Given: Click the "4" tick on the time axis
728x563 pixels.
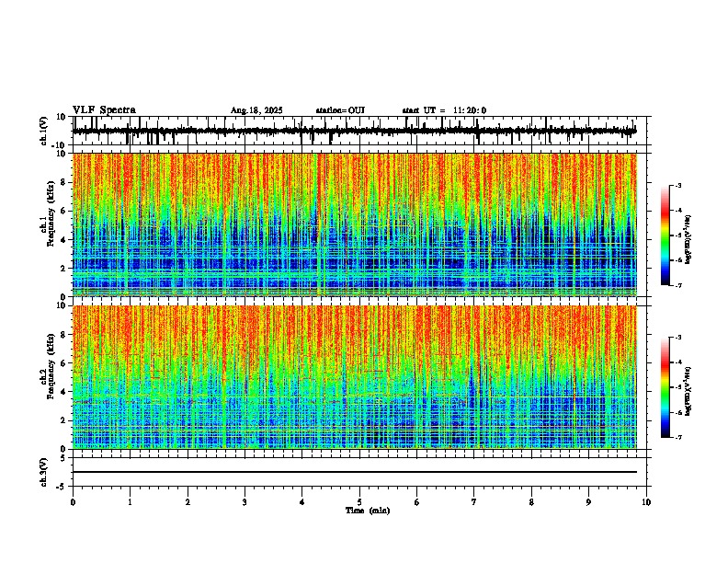Looking at the screenshot, I should 302,502.
